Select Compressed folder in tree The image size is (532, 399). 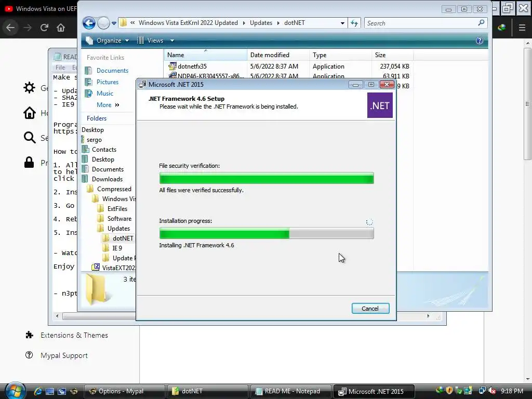(x=114, y=189)
